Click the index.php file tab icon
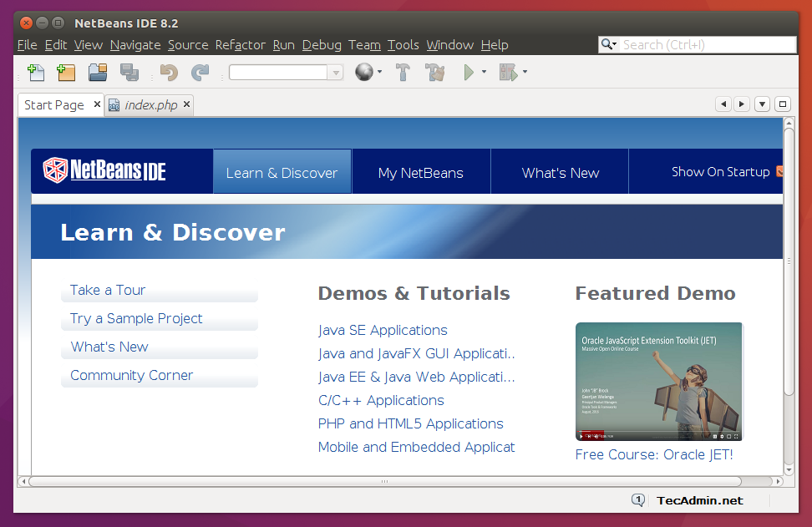 [x=114, y=105]
